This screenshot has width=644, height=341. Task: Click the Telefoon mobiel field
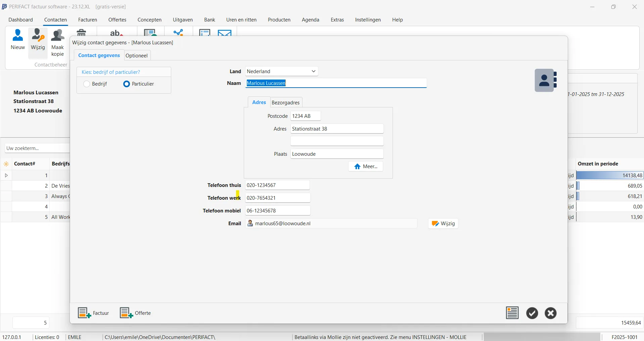coord(278,210)
